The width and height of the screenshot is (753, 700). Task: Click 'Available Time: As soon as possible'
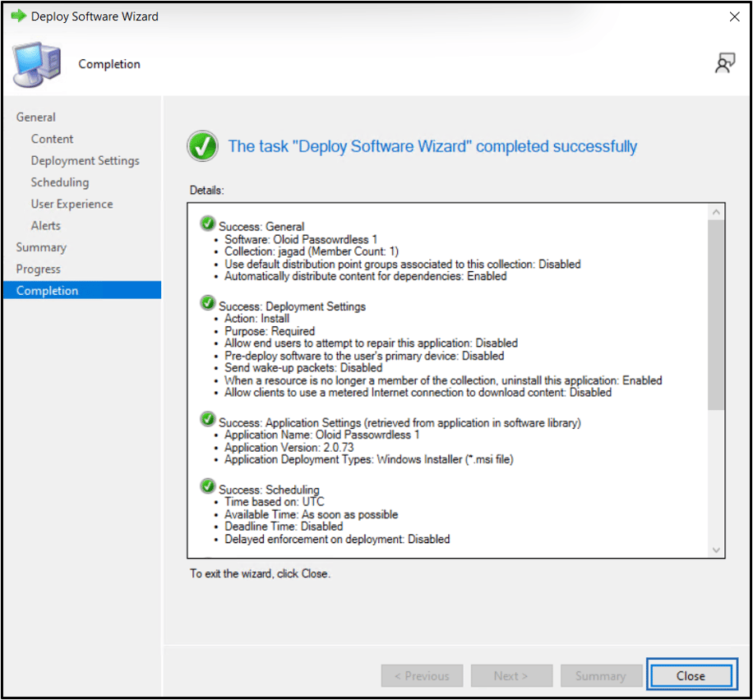click(311, 514)
